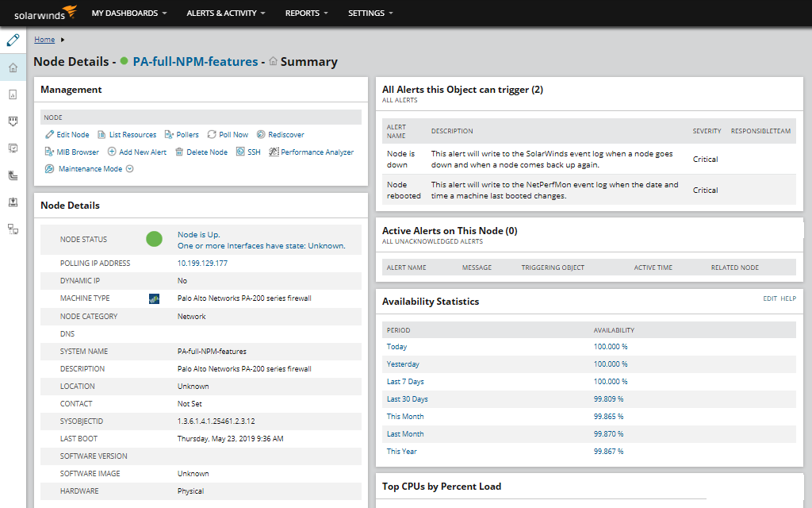Follow the Home breadcrumb link
This screenshot has width=812, height=508.
coord(44,39)
